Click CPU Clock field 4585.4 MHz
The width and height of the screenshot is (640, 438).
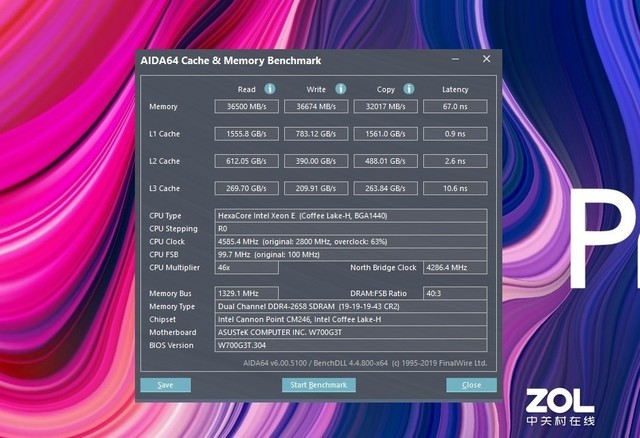click(x=351, y=242)
